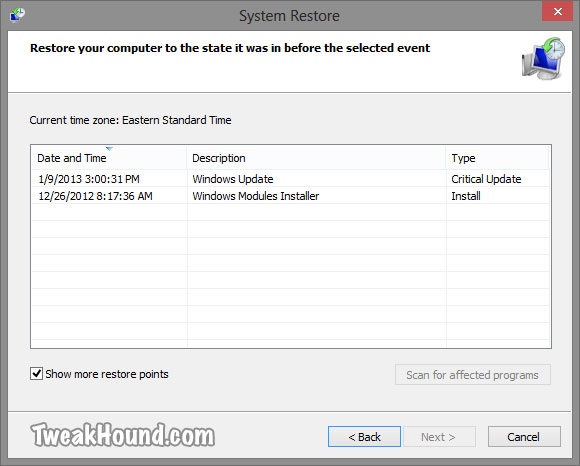Click empty area in restore points list

coord(290,276)
